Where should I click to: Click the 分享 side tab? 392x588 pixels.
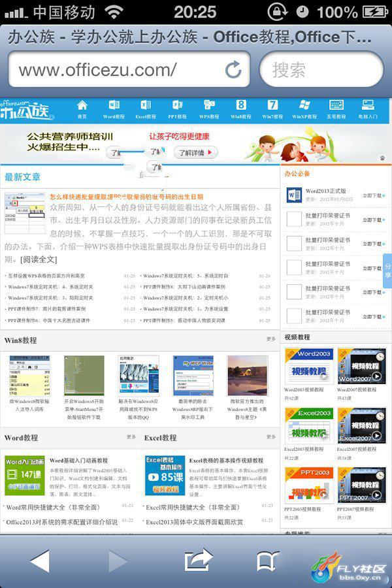pyautogui.click(x=387, y=270)
